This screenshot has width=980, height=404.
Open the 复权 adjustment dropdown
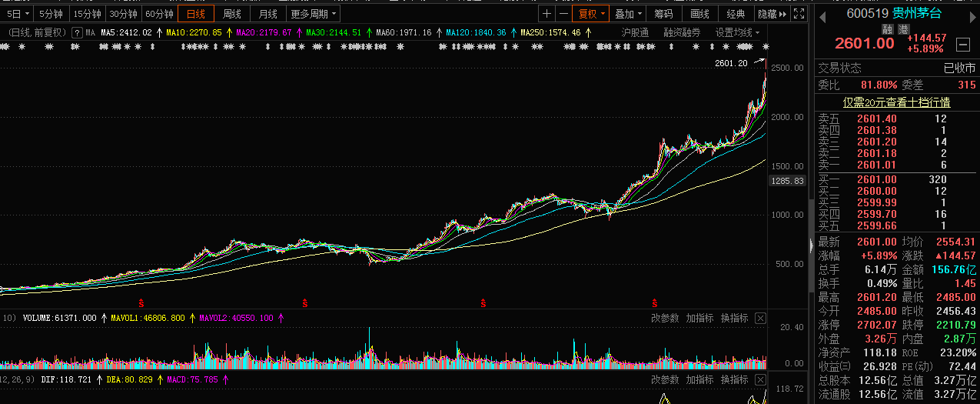click(592, 14)
